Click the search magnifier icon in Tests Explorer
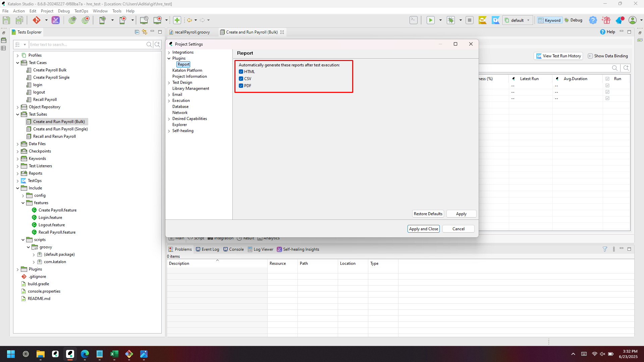Image resolution: width=644 pixels, height=362 pixels. [149, 45]
